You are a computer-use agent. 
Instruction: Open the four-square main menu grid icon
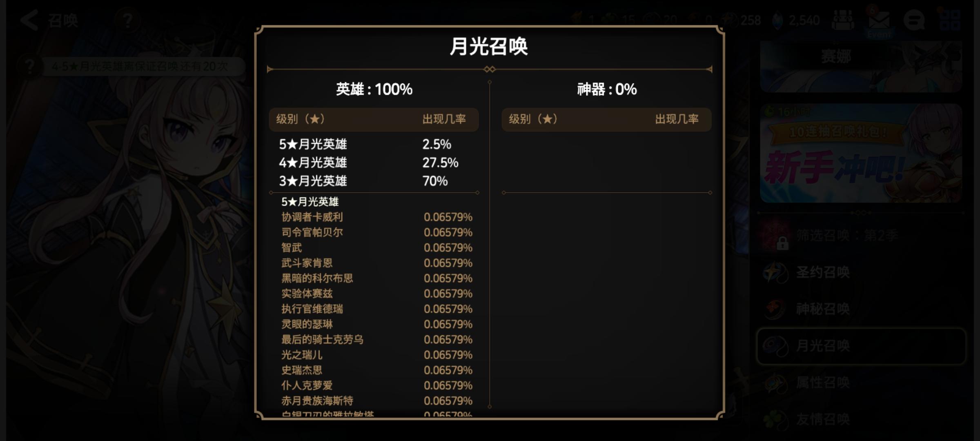click(950, 20)
